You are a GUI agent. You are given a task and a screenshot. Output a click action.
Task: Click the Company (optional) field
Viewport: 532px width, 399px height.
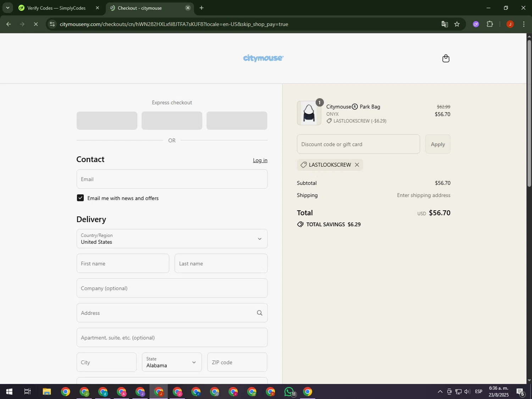coord(172,288)
